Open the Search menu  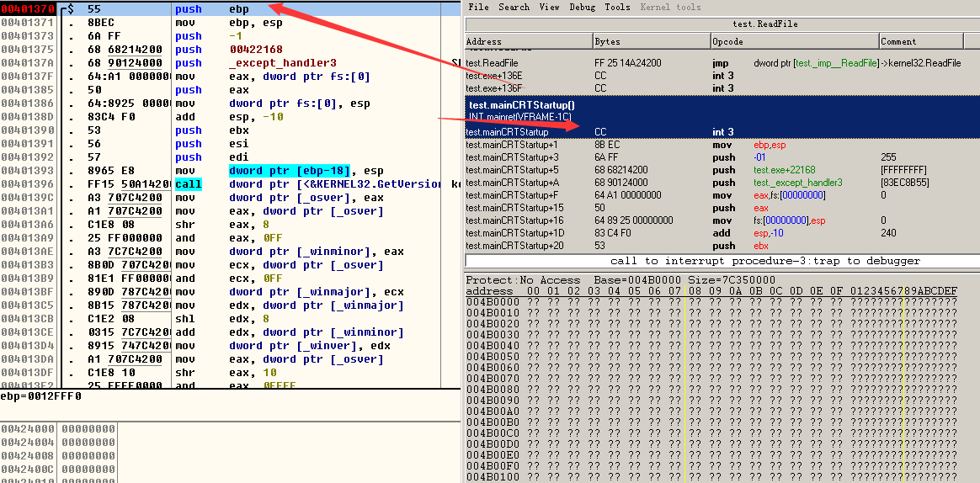tap(514, 8)
